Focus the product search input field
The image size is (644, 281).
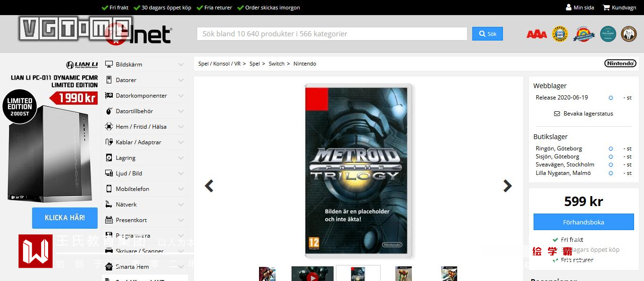tap(332, 34)
